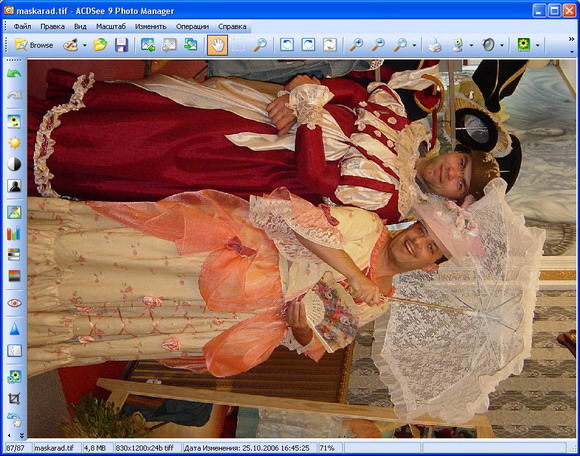Open the Файл menu
The image size is (580, 456).
[22, 27]
